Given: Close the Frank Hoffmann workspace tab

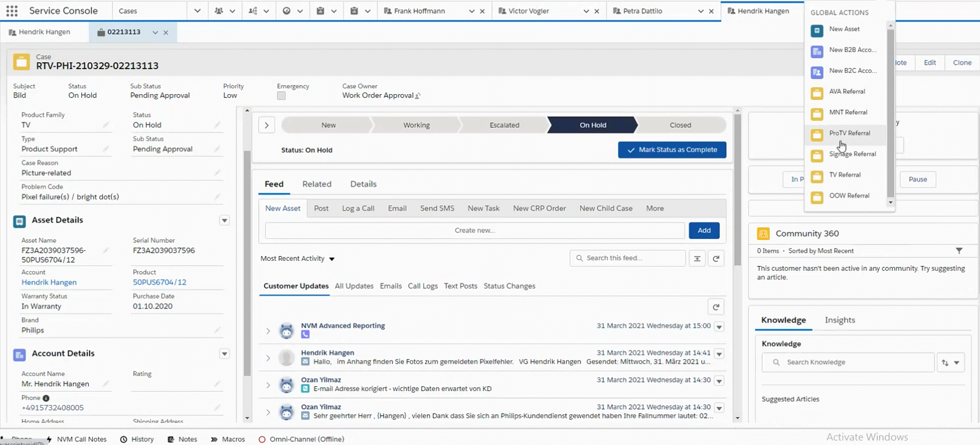Looking at the screenshot, I should click(x=482, y=11).
